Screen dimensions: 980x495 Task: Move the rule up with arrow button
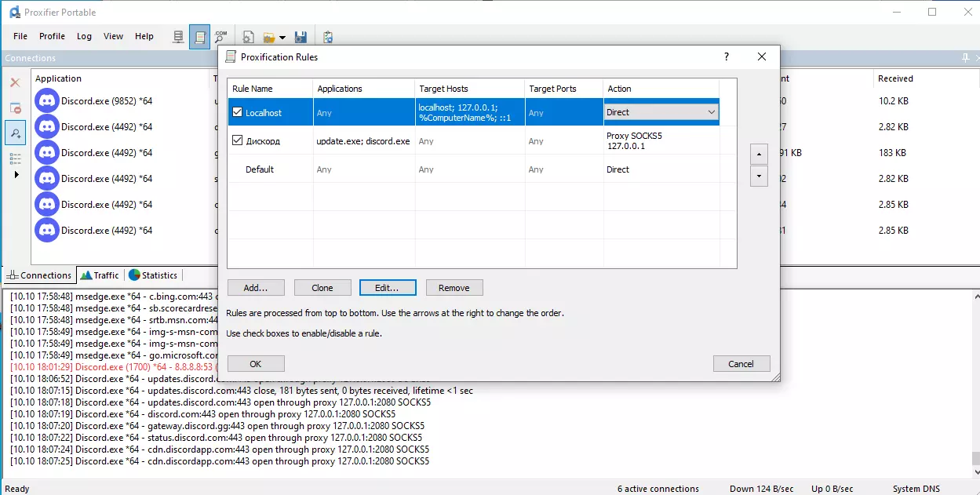759,155
